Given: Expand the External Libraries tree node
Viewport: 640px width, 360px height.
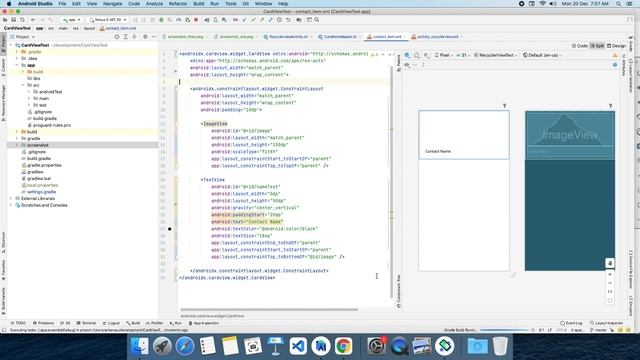Looking at the screenshot, I should 11,198.
